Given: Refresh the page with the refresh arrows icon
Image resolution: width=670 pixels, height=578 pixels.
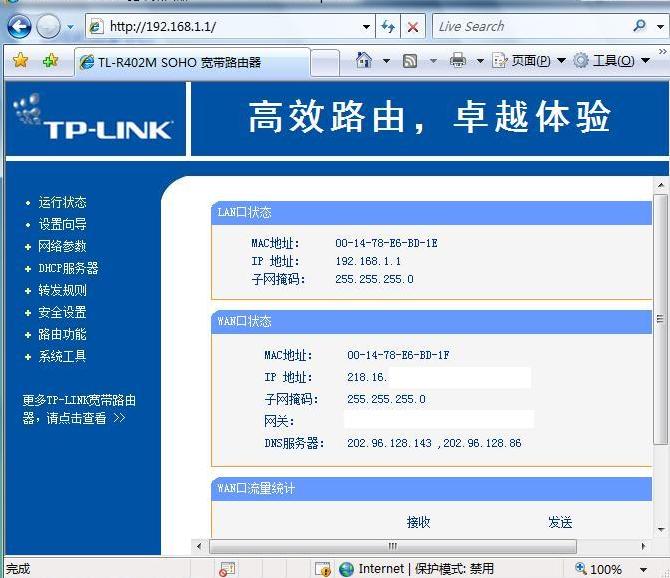Looking at the screenshot, I should click(x=388, y=26).
